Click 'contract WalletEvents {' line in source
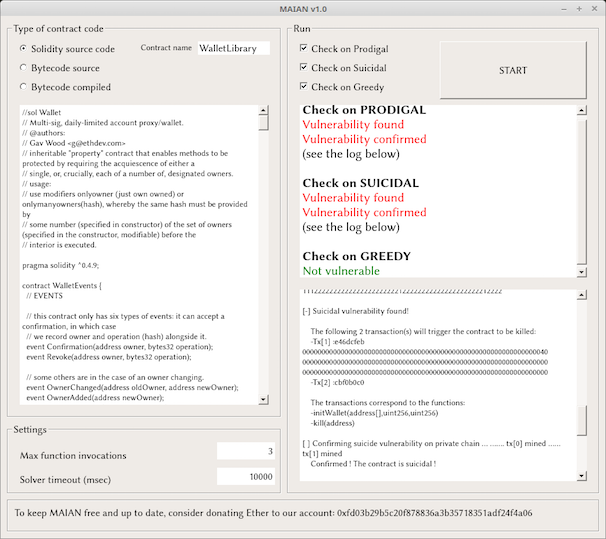This screenshot has height=539, width=606. pyautogui.click(x=61, y=286)
